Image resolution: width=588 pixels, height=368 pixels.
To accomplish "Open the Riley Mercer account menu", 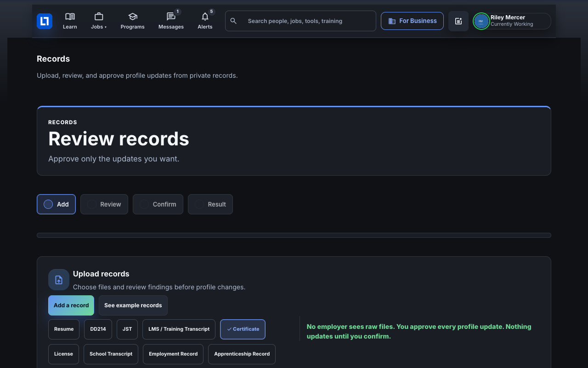I will click(512, 21).
